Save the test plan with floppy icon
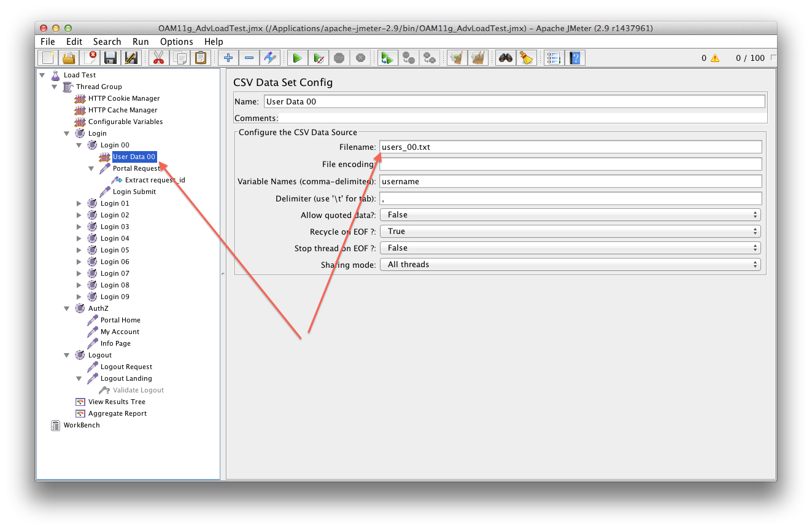The image size is (812, 530). 110,58
